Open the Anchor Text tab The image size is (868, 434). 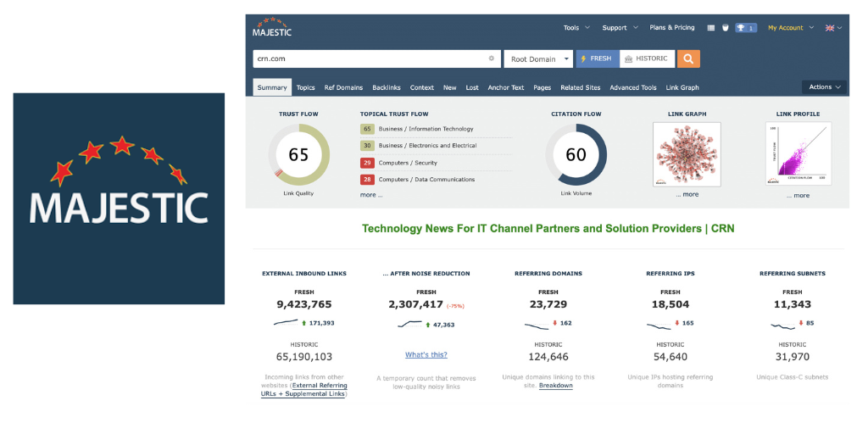505,87
